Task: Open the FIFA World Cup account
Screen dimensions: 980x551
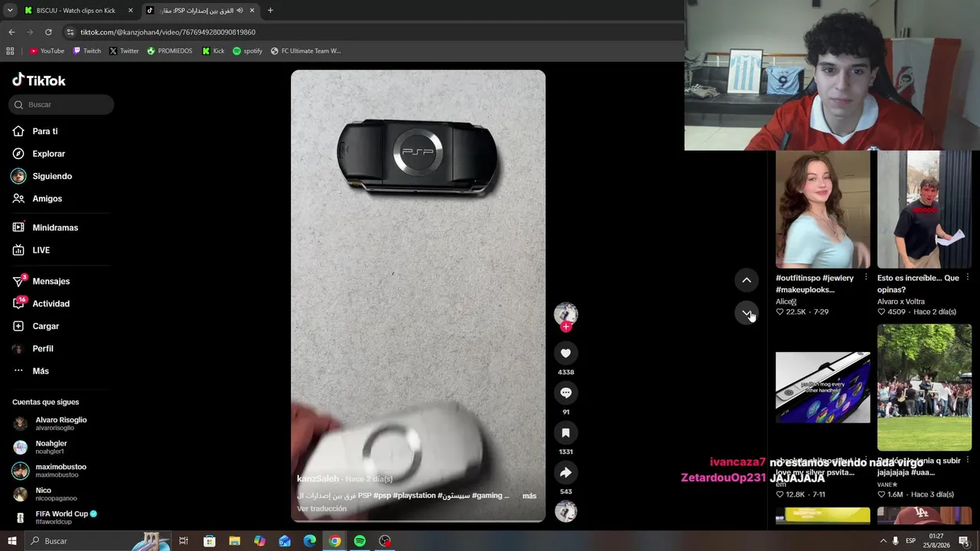Action: 60,517
